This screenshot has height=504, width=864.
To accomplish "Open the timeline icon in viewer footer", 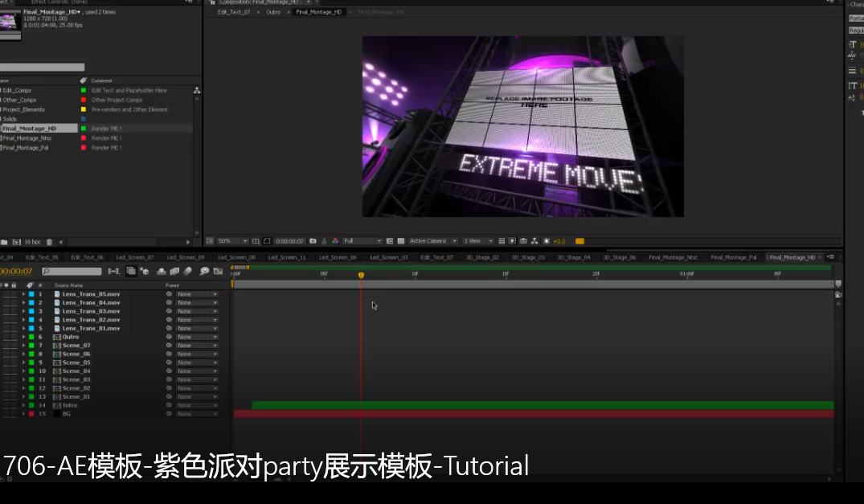I will coord(523,241).
